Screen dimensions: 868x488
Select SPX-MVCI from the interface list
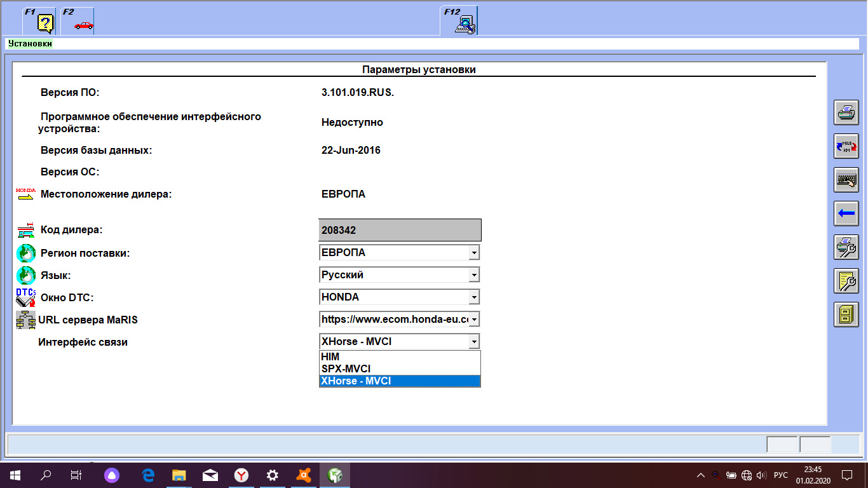pyautogui.click(x=400, y=369)
